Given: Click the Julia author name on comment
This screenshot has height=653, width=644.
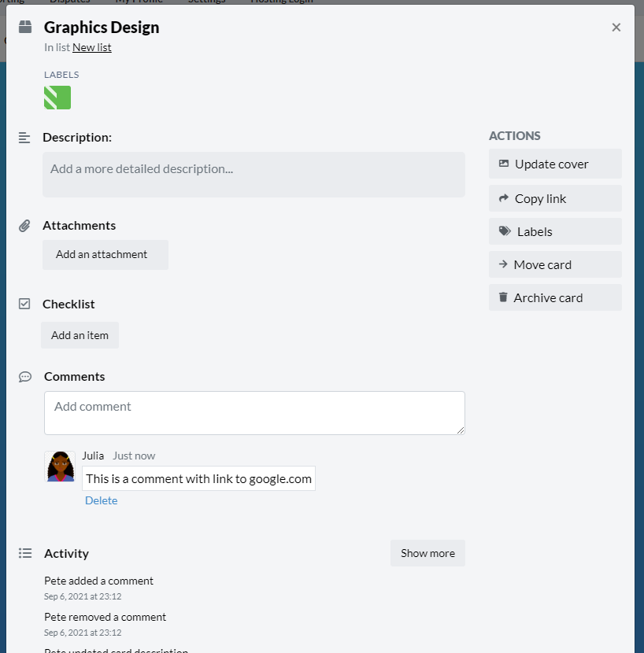Looking at the screenshot, I should 93,456.
